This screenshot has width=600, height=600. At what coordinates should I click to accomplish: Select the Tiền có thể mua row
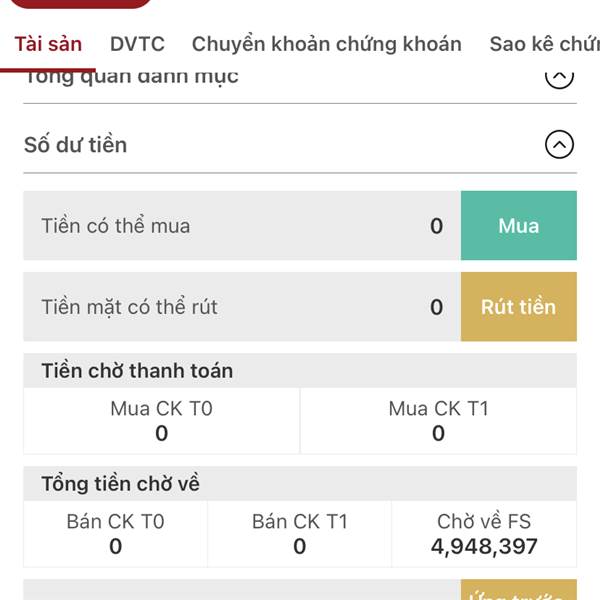[x=242, y=225]
